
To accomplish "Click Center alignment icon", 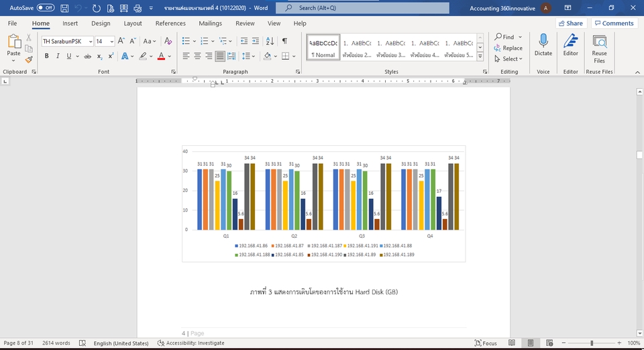I will click(197, 56).
